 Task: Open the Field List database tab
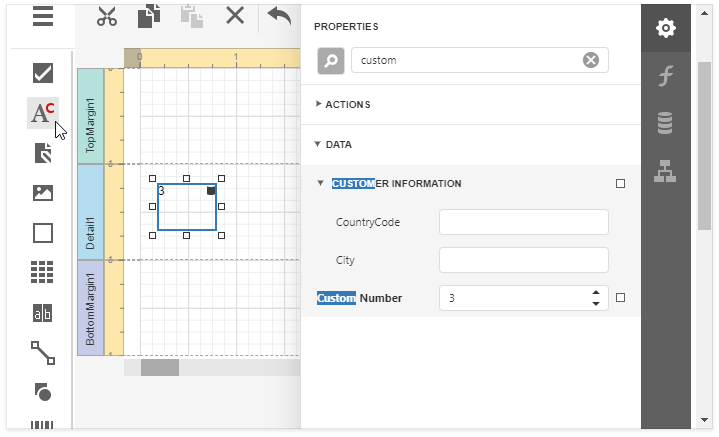click(x=665, y=123)
